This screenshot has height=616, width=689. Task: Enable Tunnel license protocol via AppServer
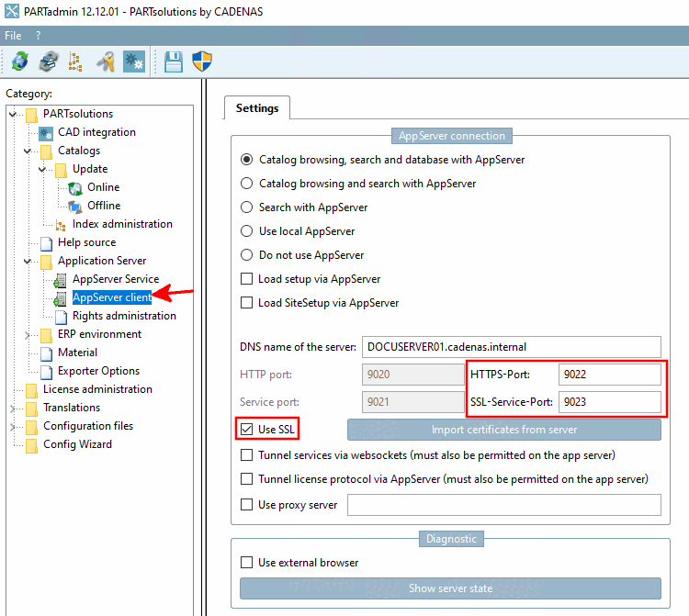coord(246,478)
